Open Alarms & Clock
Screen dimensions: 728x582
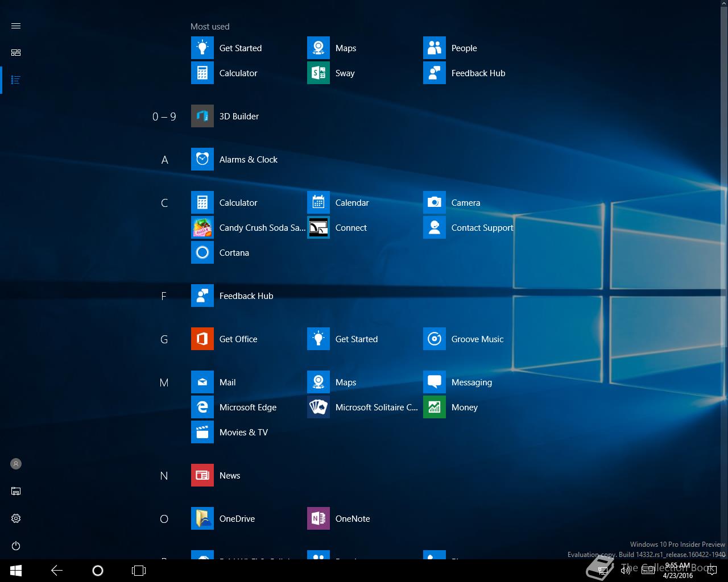[248, 160]
